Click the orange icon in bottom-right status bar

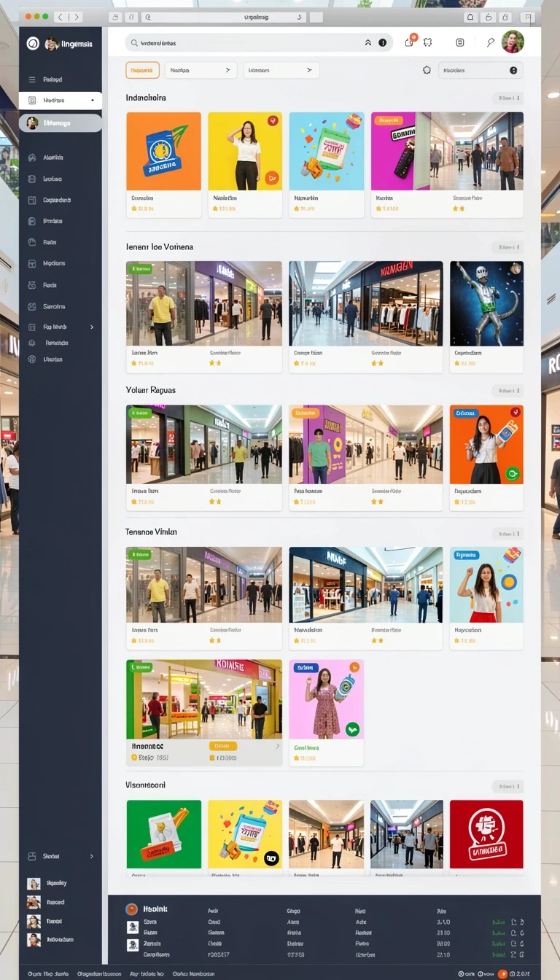(x=503, y=973)
